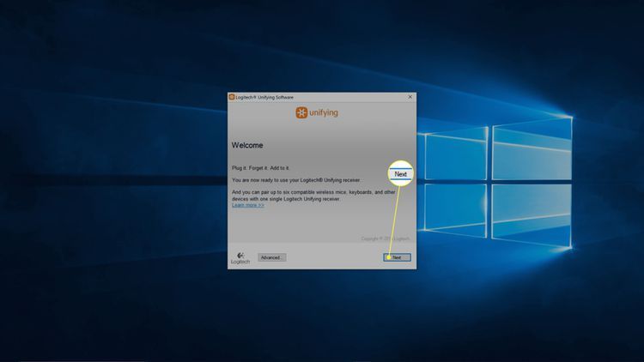Click the orange Unifying sun logo
Screen dimensions: 644x362
pyautogui.click(x=301, y=112)
